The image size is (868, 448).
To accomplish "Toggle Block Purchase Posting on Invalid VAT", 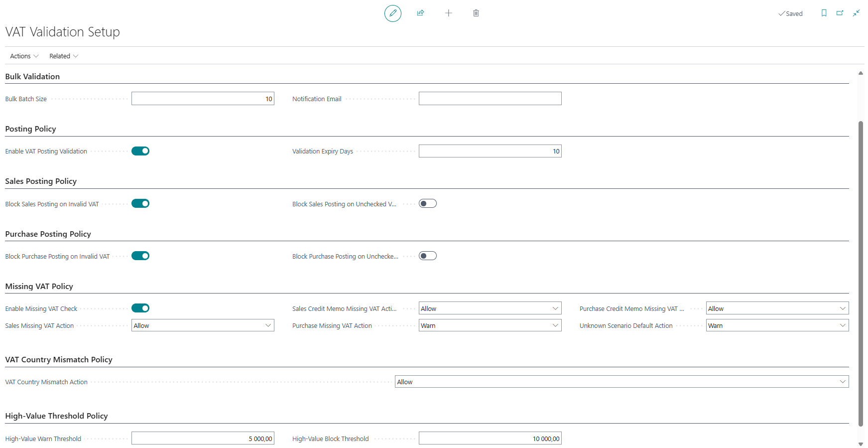I will pyautogui.click(x=140, y=256).
